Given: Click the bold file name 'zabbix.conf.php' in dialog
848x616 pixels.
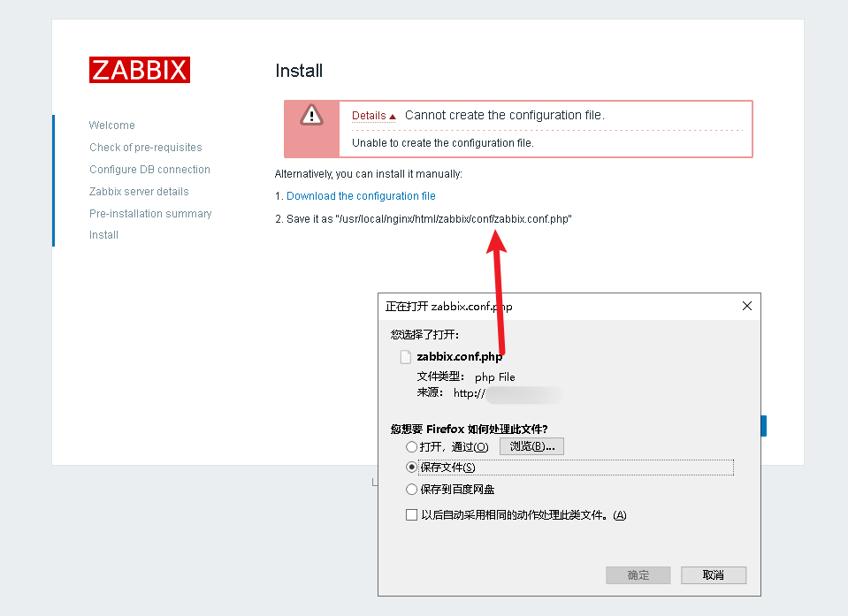Looking at the screenshot, I should (x=460, y=357).
